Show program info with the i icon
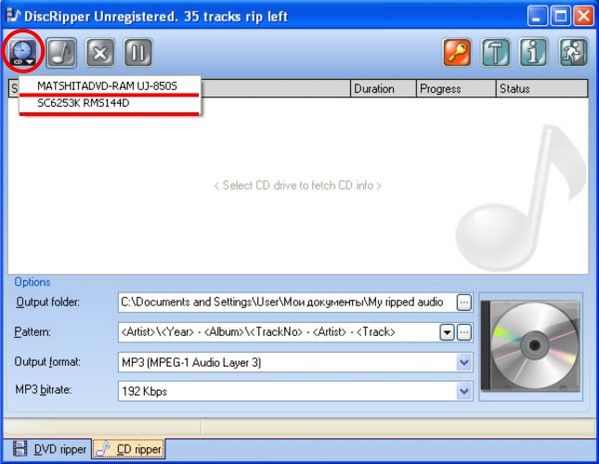This screenshot has width=599, height=464. pos(534,52)
